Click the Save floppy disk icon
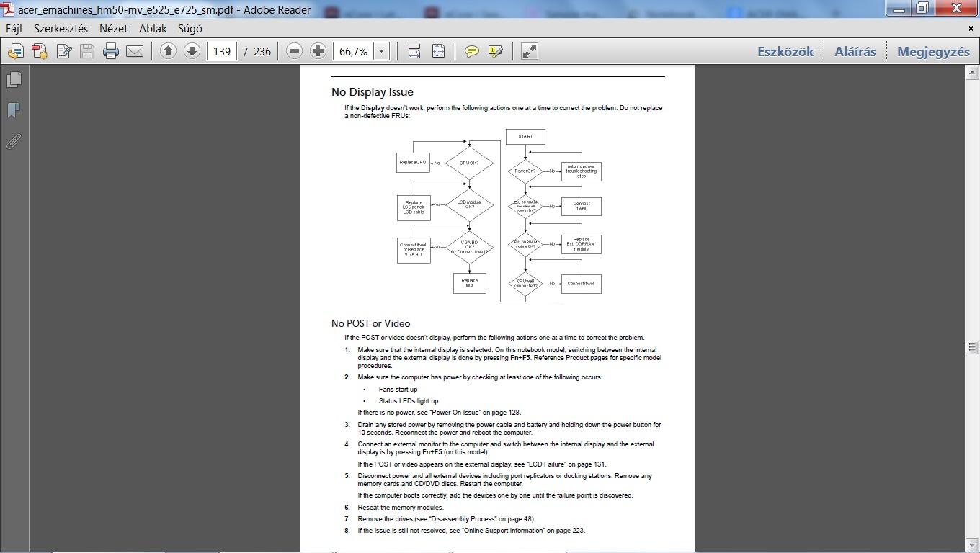 point(87,51)
